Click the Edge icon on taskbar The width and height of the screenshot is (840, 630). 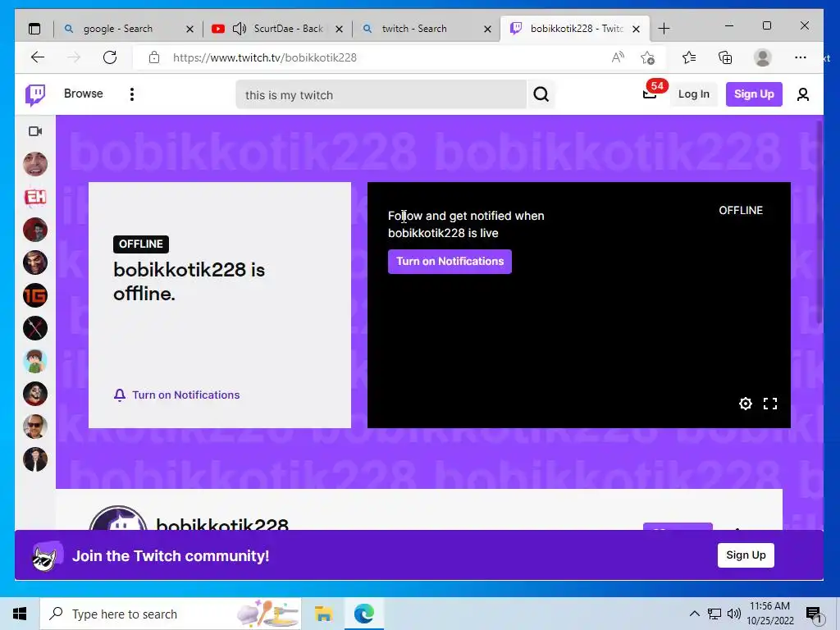pos(363,614)
